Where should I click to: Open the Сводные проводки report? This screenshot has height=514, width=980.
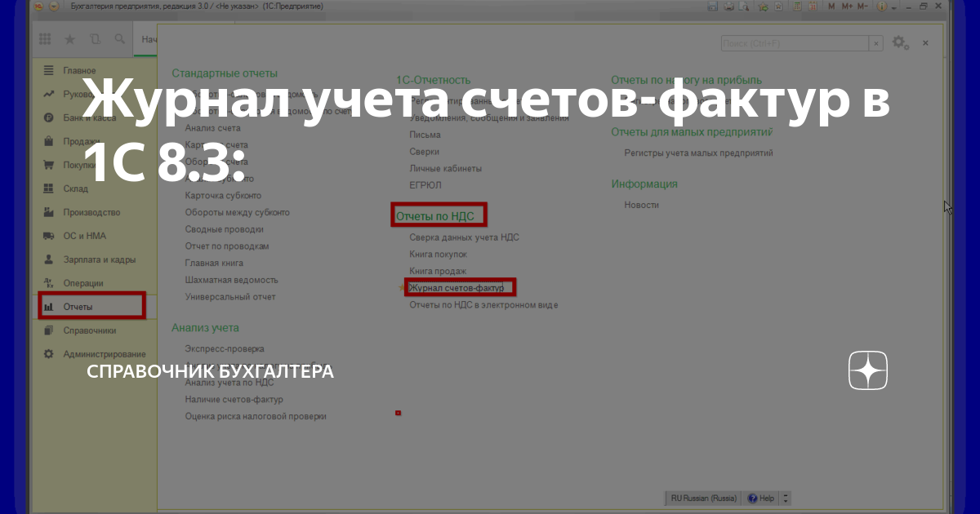(224, 229)
